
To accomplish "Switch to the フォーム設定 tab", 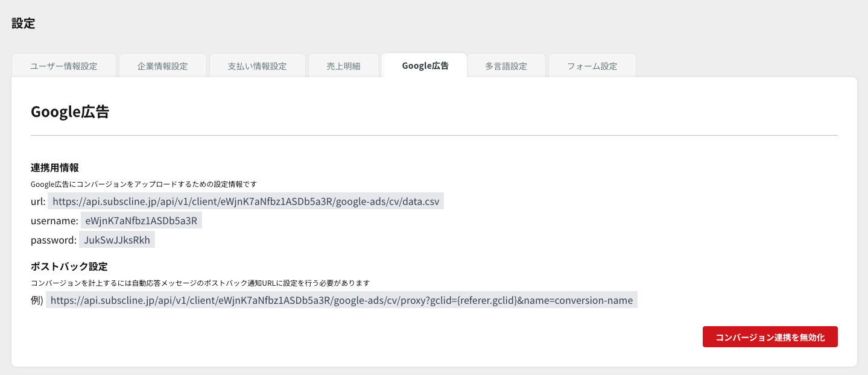I will [592, 66].
